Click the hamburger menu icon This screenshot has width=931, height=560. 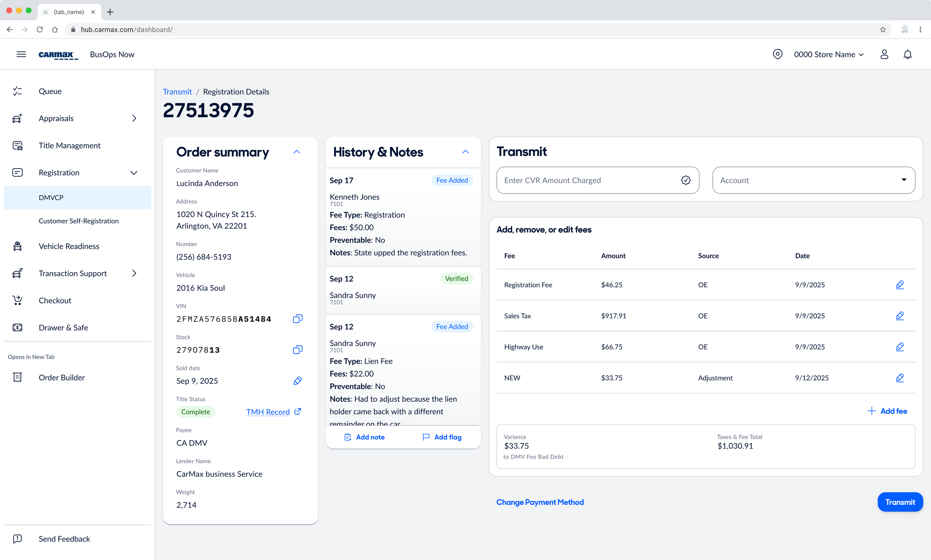(x=21, y=54)
